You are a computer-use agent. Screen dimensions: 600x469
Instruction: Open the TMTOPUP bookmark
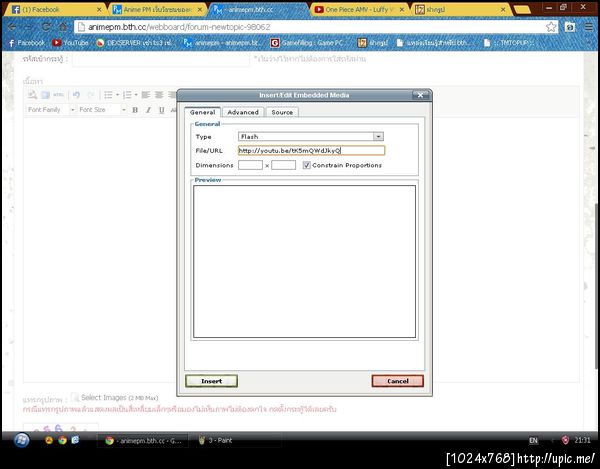[508, 43]
